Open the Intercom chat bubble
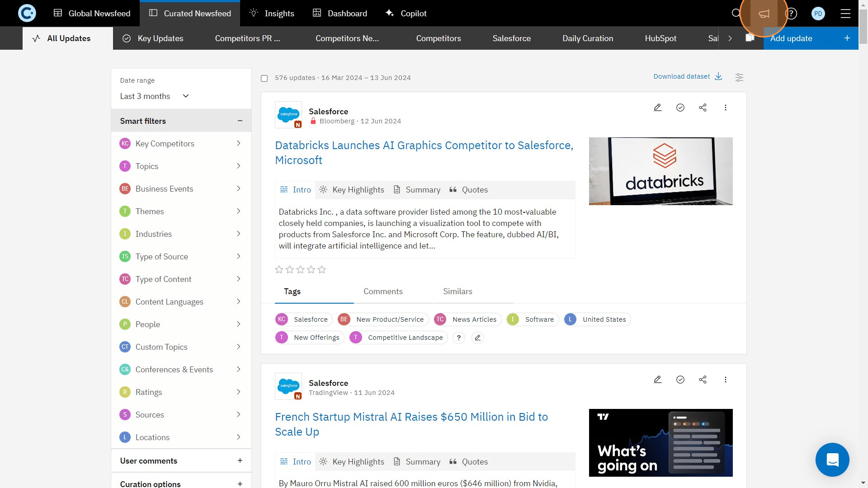This screenshot has width=868, height=488. click(x=832, y=460)
